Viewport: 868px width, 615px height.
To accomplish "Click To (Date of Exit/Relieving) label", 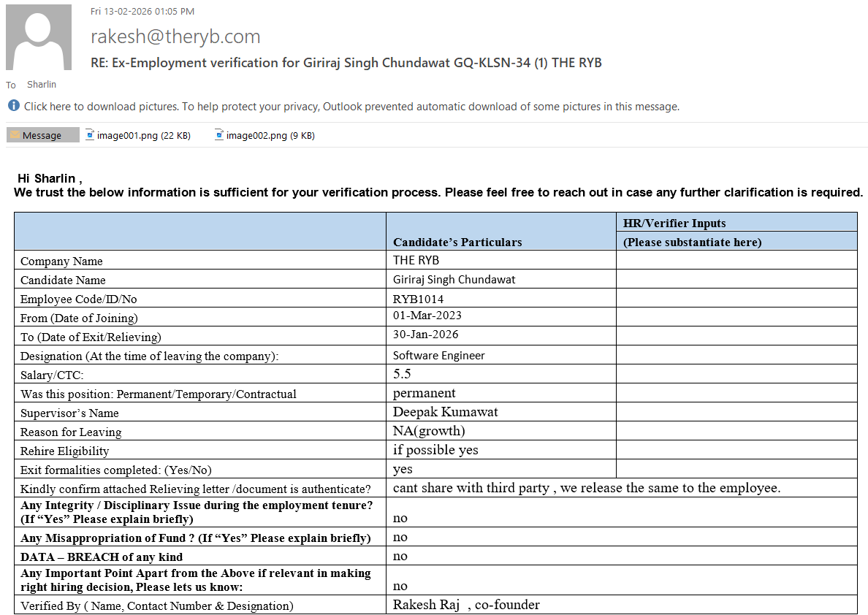I will point(91,337).
